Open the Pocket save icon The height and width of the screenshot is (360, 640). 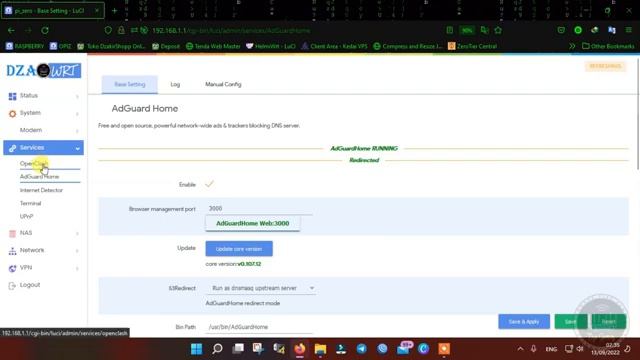(x=561, y=30)
